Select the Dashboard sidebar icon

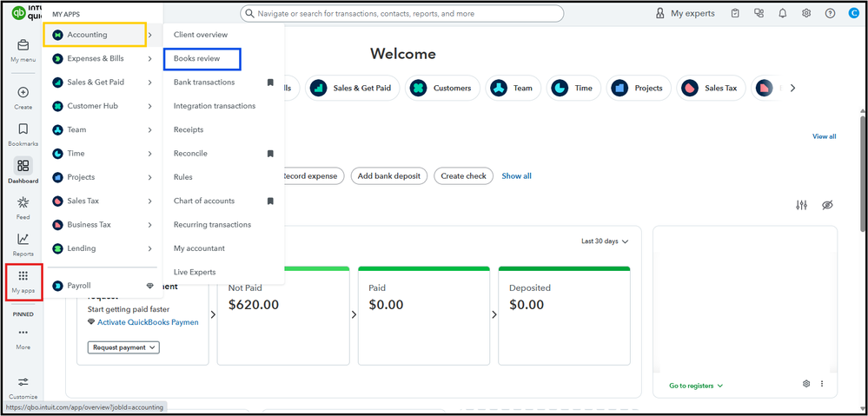coord(23,166)
